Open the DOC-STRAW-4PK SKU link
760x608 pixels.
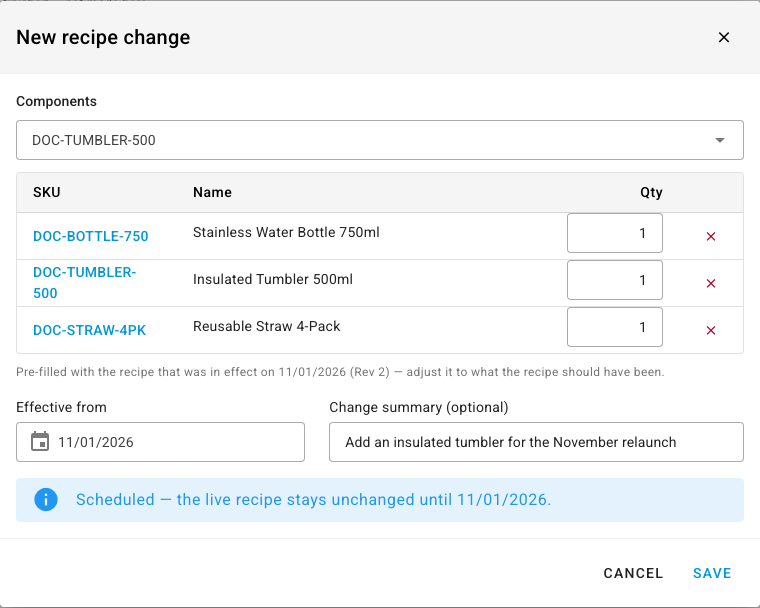point(89,330)
